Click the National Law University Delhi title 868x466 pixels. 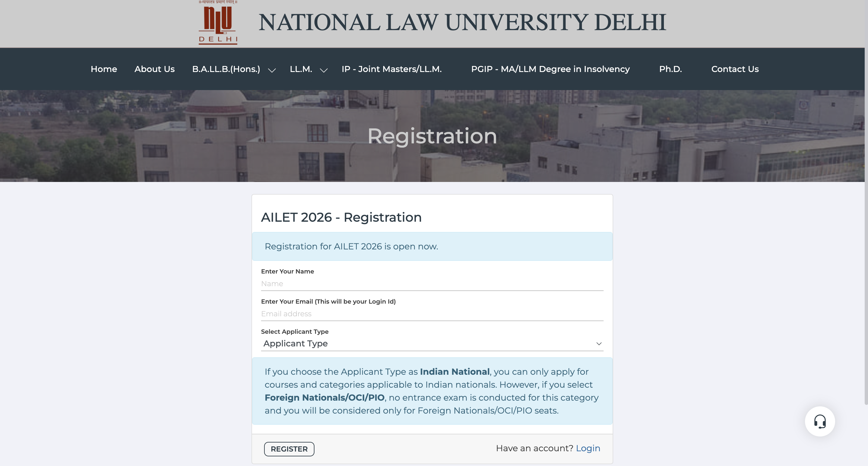click(x=462, y=23)
